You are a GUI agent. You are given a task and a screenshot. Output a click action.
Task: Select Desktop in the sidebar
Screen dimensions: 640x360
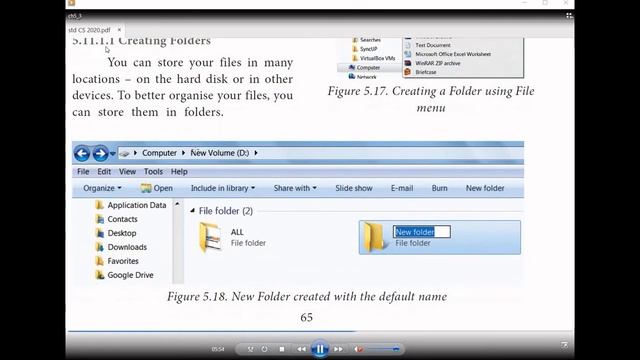116,233
